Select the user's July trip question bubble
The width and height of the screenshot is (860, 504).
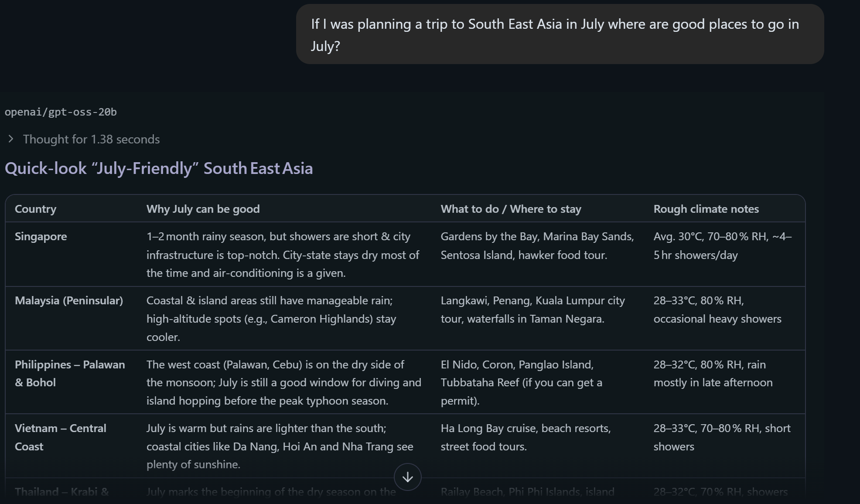tap(560, 35)
